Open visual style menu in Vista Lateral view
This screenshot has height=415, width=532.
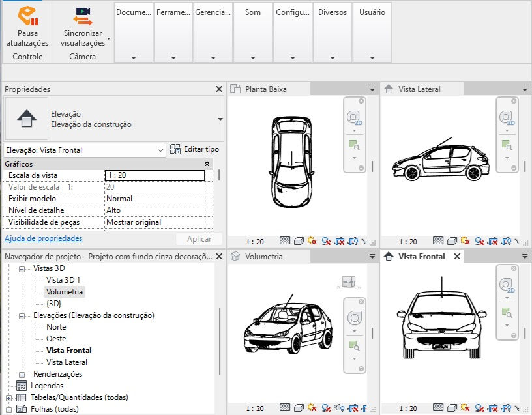tap(452, 241)
